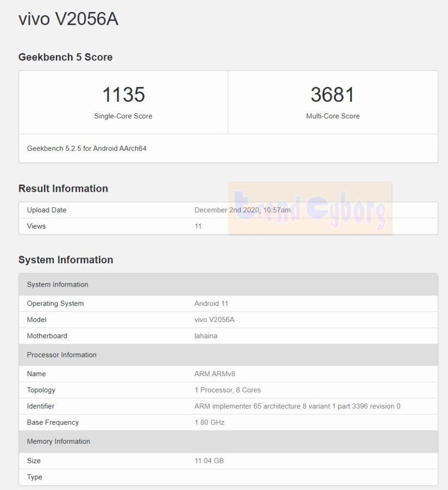Open the Memory Information subsection
The height and width of the screenshot is (490, 448).
(58, 441)
